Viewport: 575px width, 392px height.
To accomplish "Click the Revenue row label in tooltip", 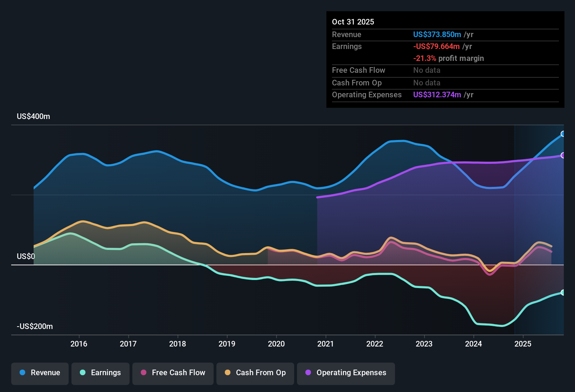I will [347, 34].
